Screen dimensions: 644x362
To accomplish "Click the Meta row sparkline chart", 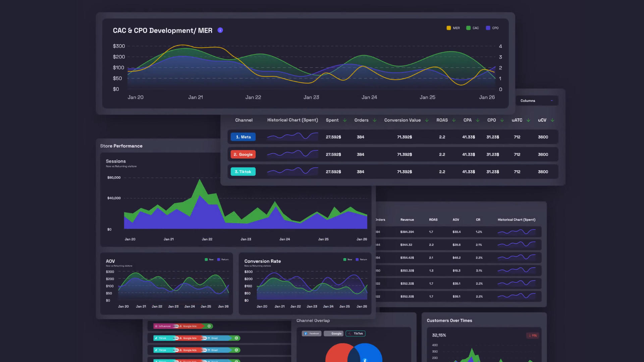I will pos(292,136).
